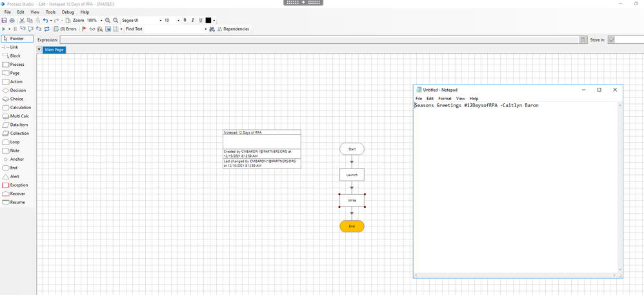Click the Step Into debug icon
The width and height of the screenshot is (644, 295).
coord(23,29)
